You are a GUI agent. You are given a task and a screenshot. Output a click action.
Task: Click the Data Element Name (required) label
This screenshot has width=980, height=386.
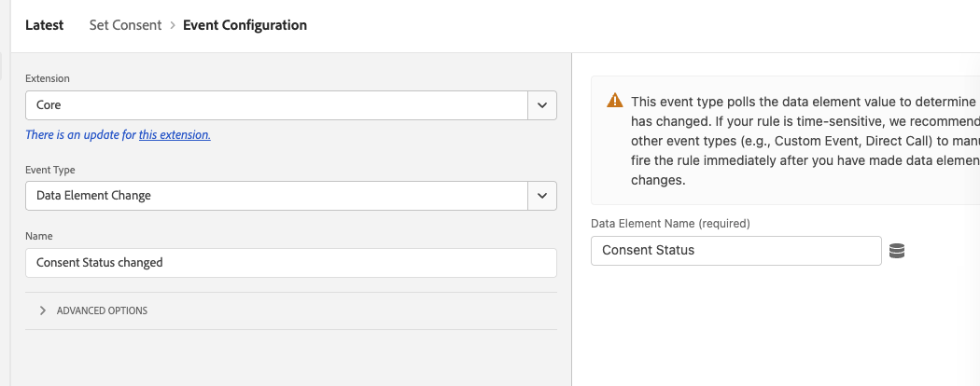(x=671, y=223)
